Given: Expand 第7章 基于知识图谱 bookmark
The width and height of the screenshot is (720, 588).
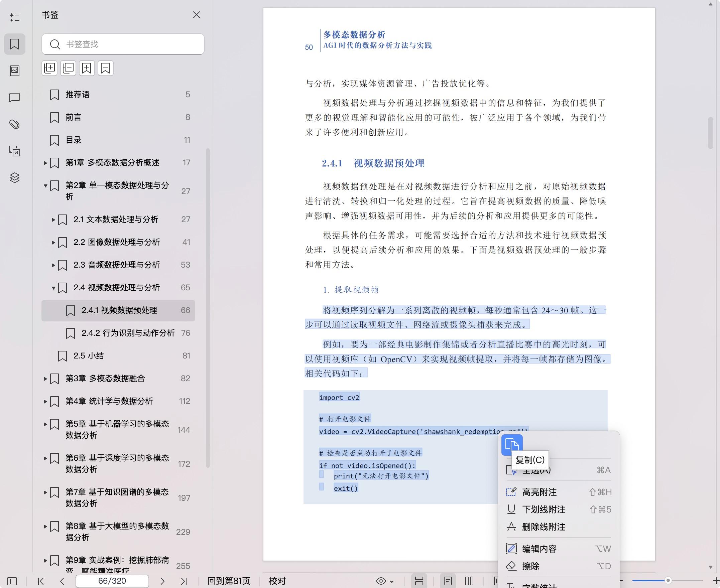Looking at the screenshot, I should click(x=45, y=492).
